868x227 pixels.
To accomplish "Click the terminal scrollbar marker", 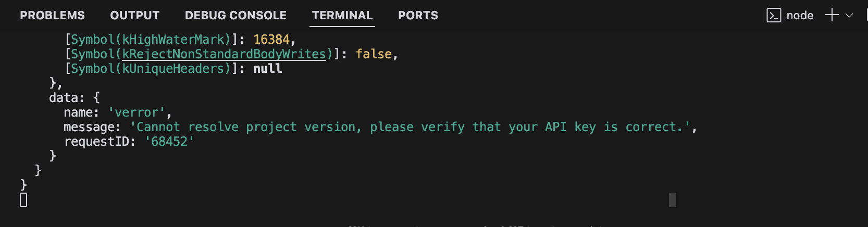I will pos(672,200).
